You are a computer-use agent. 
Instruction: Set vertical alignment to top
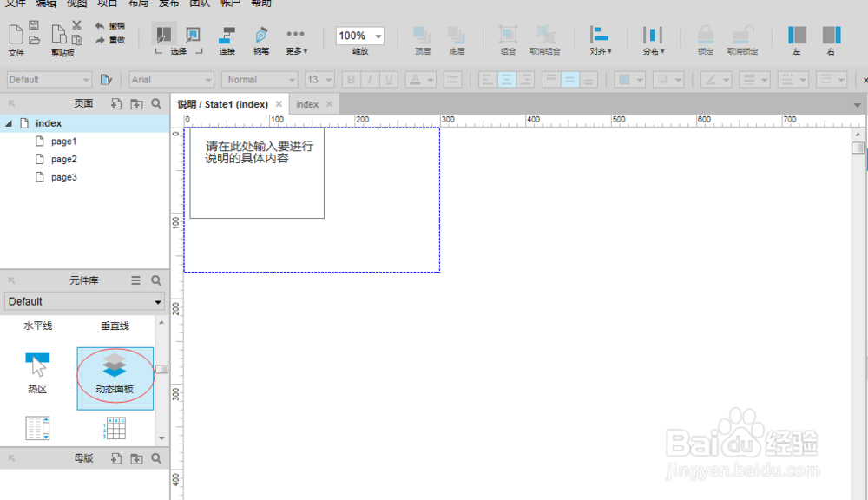pos(551,80)
